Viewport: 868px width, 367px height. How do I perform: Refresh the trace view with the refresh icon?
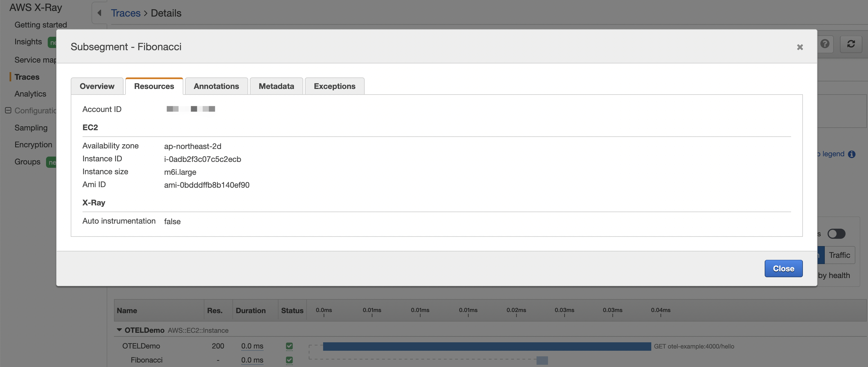[851, 44]
